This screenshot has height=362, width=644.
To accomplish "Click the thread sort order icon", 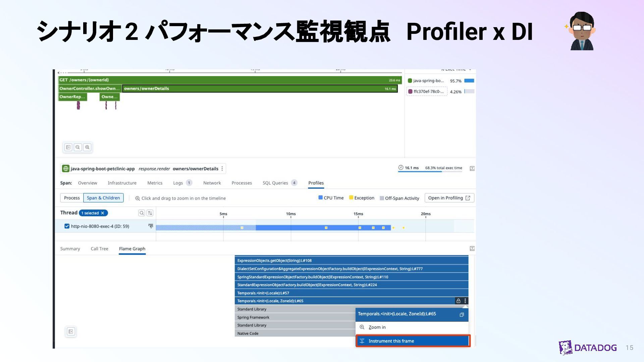I will [150, 213].
